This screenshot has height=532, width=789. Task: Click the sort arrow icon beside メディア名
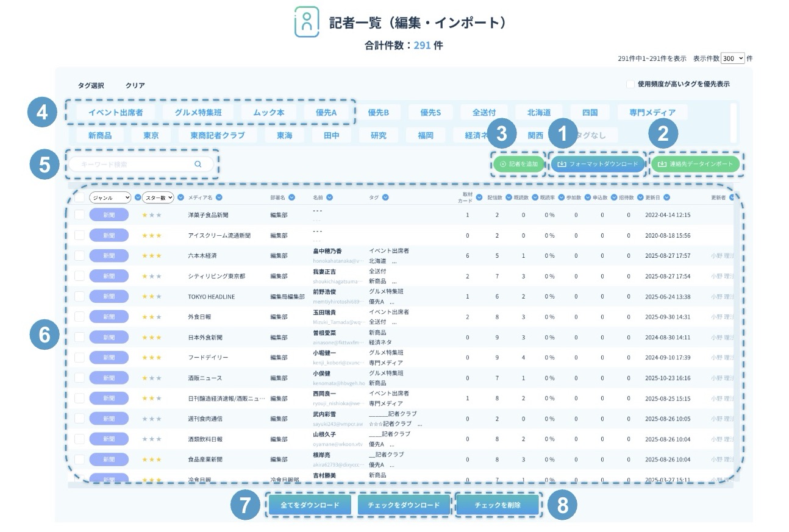click(219, 197)
